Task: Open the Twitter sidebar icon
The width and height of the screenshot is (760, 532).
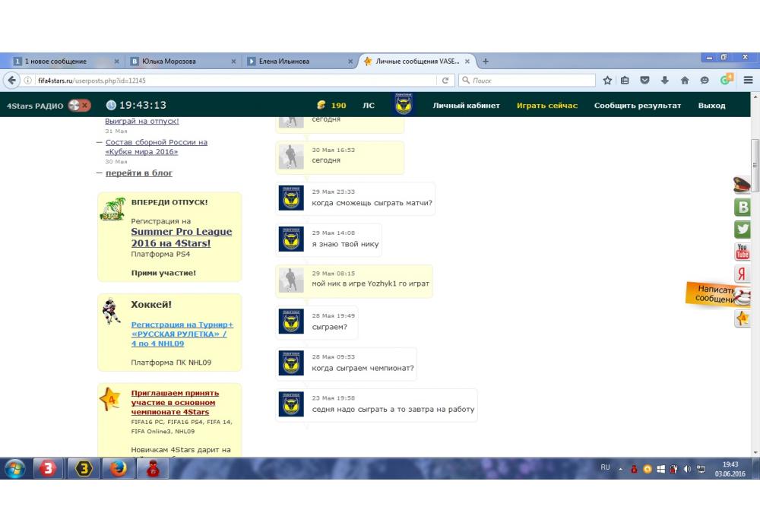Action: (x=742, y=230)
